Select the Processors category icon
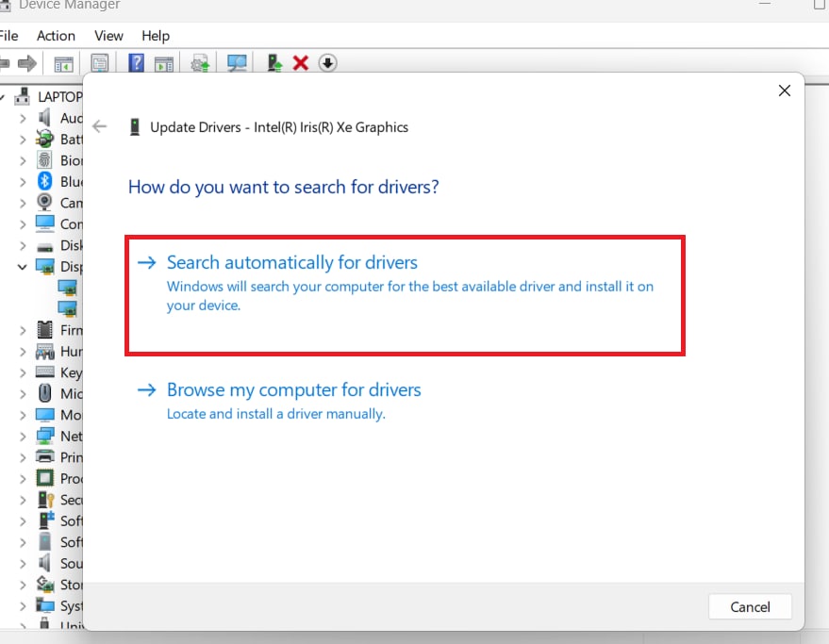The image size is (829, 644). click(45, 478)
